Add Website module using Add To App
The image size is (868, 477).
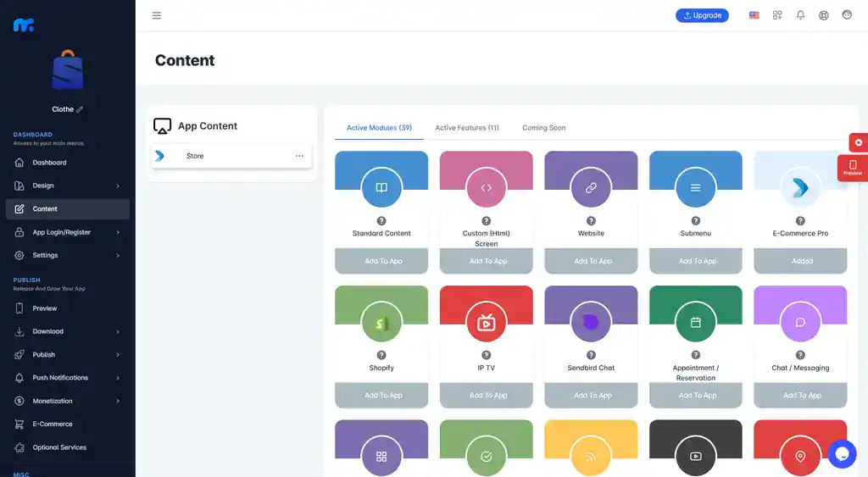pyautogui.click(x=591, y=261)
